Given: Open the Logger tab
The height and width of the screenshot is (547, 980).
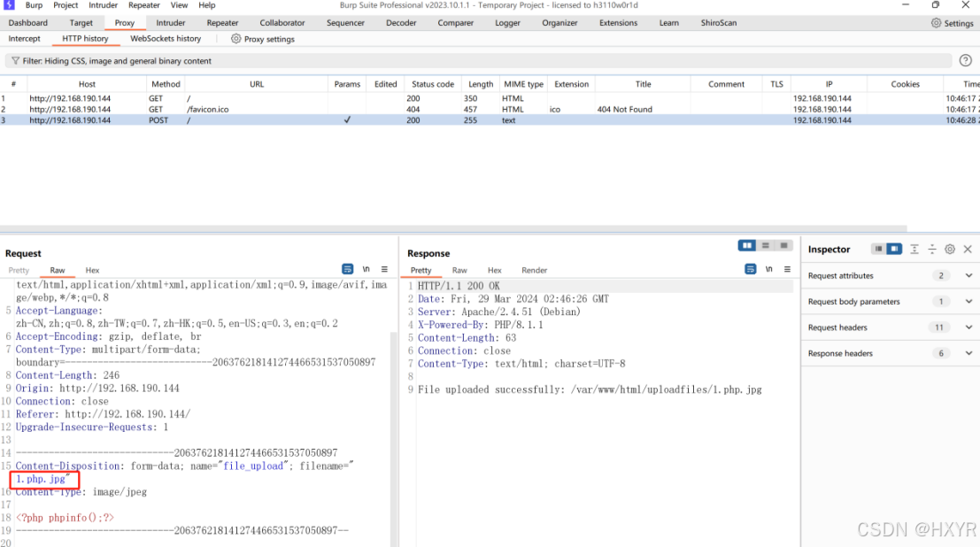Looking at the screenshot, I should click(x=507, y=22).
